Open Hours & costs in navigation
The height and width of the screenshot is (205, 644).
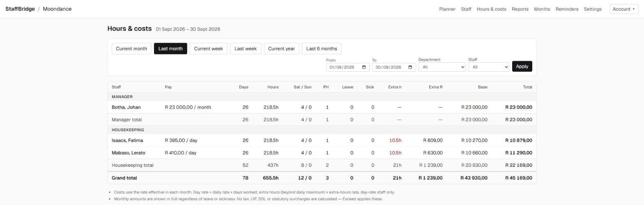pos(491,9)
